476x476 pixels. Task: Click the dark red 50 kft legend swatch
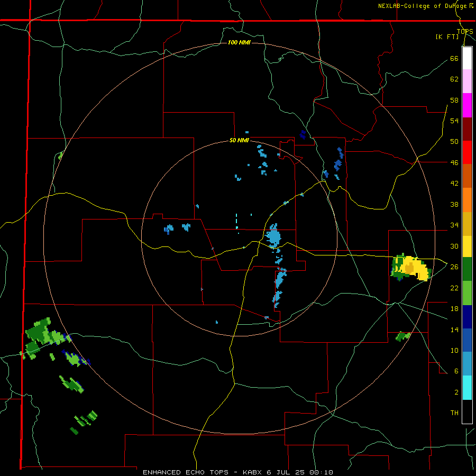467,129
